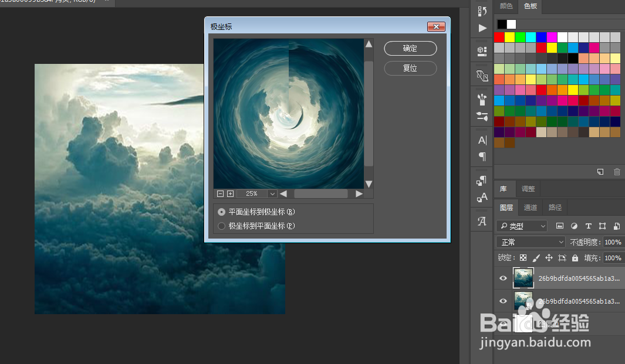Lock all layer attributes padlock
Viewport: 625px width, 364px height.
(575, 258)
